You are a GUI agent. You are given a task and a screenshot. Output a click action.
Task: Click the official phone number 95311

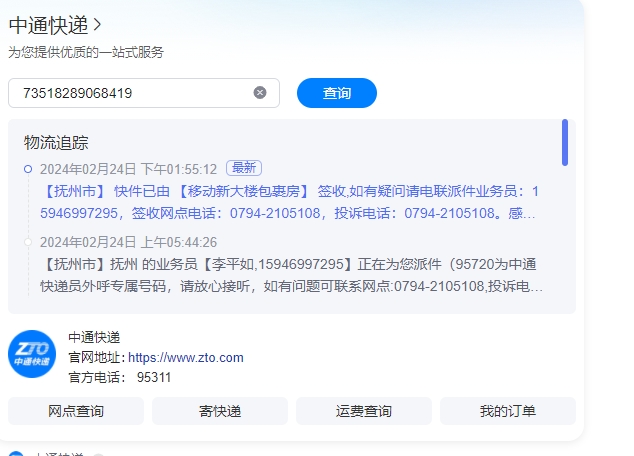(x=154, y=377)
